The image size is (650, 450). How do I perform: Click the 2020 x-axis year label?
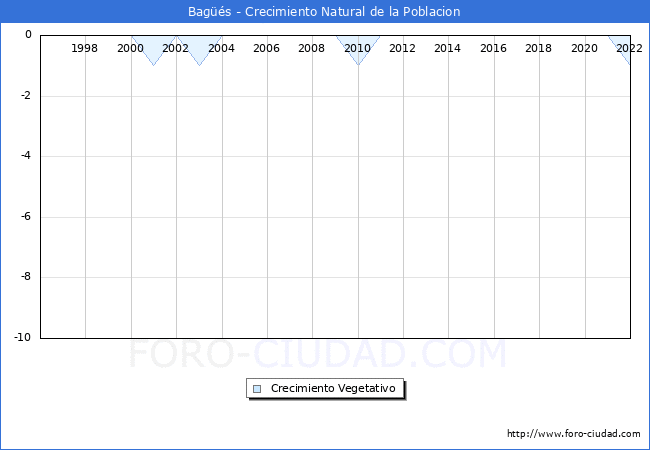click(x=585, y=48)
